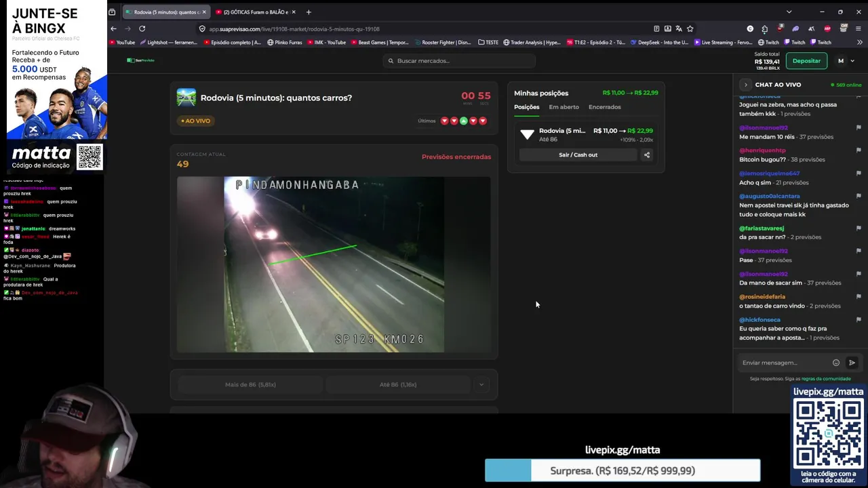Report the message from @hickfonseca about aposta

[858, 319]
